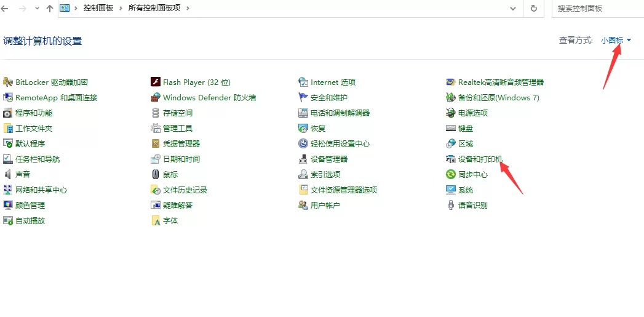Screen dimensions: 644x317
Task: Open the 查看方式 小图标 dropdown
Action: click(x=616, y=40)
